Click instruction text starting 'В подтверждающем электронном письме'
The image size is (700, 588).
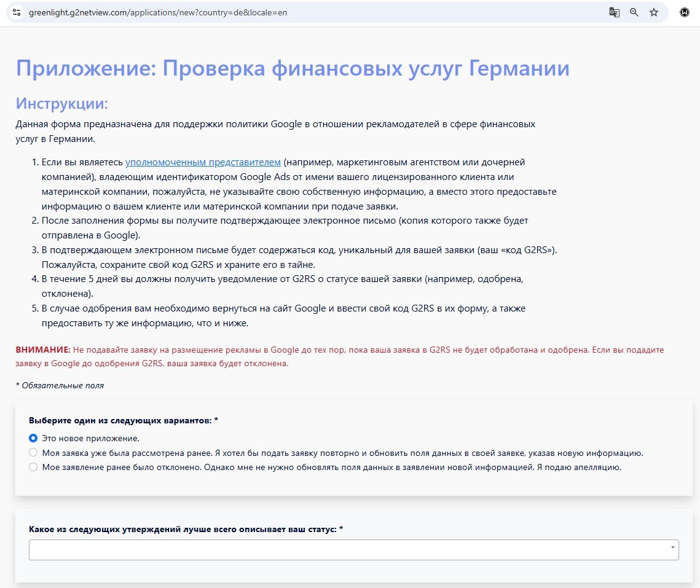299,257
